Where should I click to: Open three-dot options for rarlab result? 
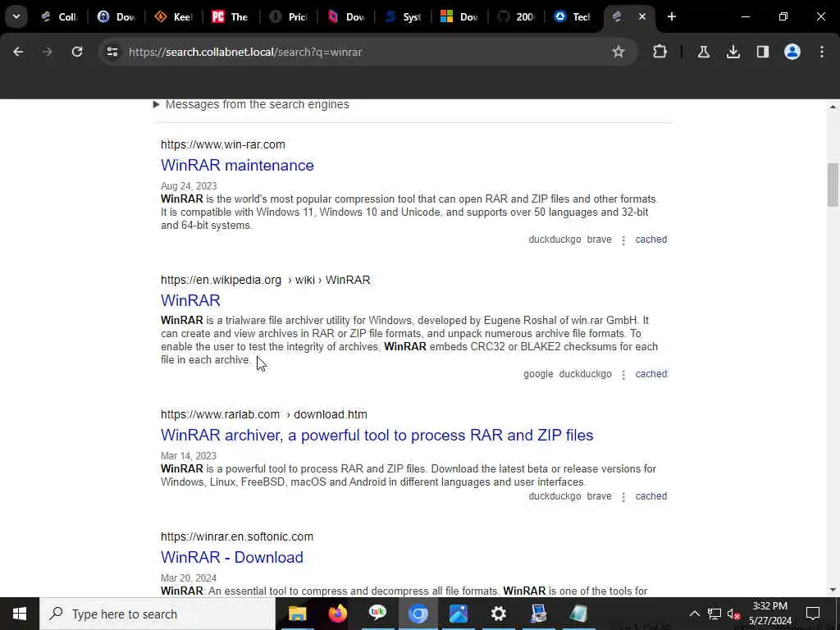[x=623, y=496]
